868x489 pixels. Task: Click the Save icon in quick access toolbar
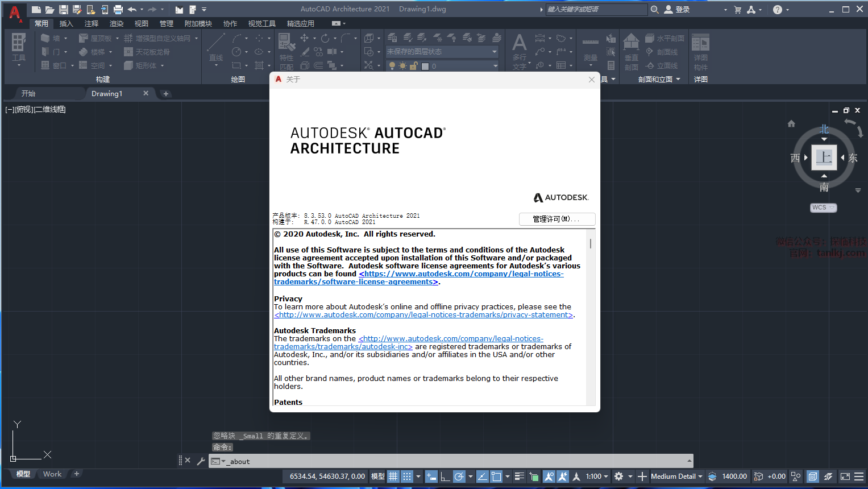[64, 10]
